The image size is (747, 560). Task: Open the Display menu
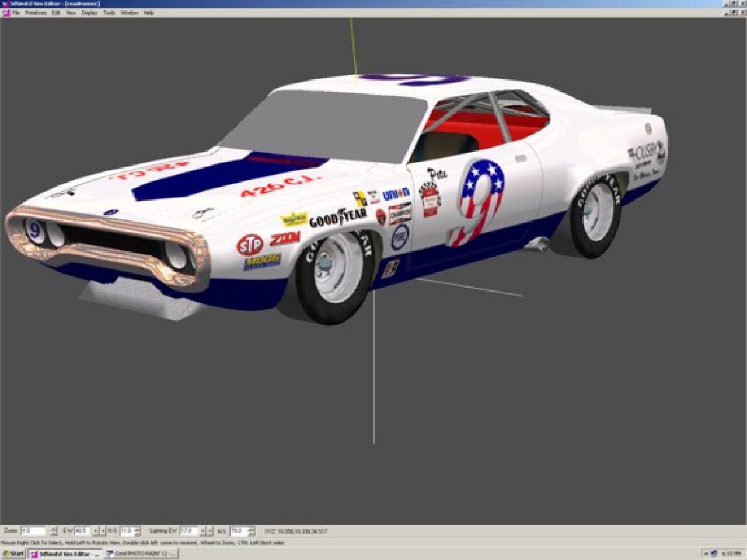point(89,12)
